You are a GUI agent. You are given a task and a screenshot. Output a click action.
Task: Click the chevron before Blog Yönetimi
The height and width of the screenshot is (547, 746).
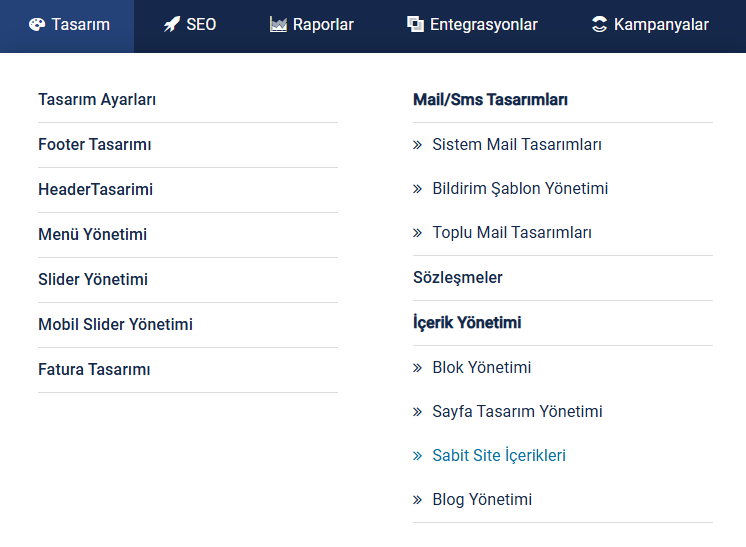click(417, 500)
